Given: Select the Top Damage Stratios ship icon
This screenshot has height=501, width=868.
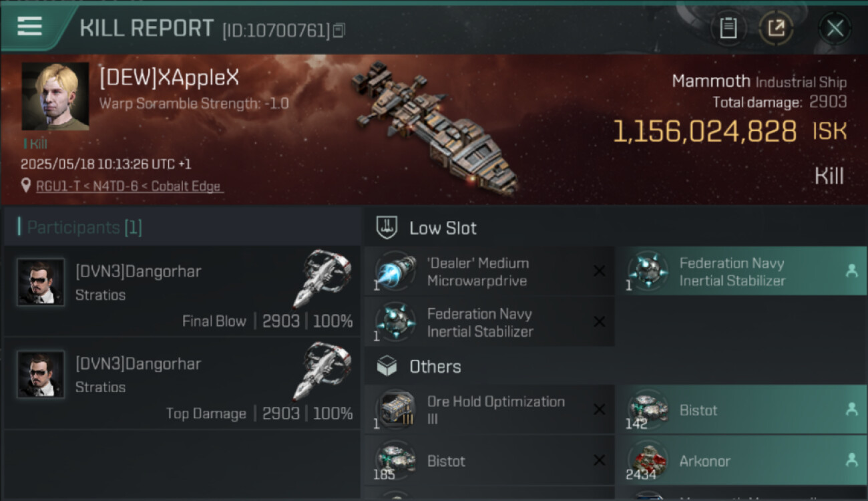Looking at the screenshot, I should [322, 370].
